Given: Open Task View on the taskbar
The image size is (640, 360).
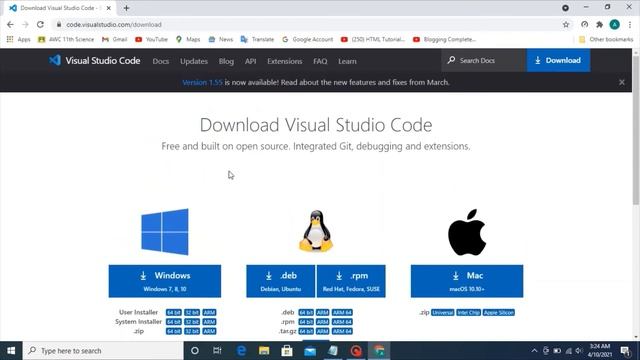Looking at the screenshot, I should tap(217, 351).
